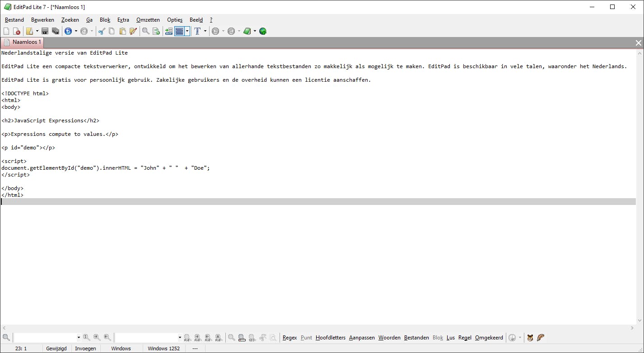Viewport: 644px width, 353px height.
Task: Click the green globe icon in toolbar
Action: pos(263,31)
